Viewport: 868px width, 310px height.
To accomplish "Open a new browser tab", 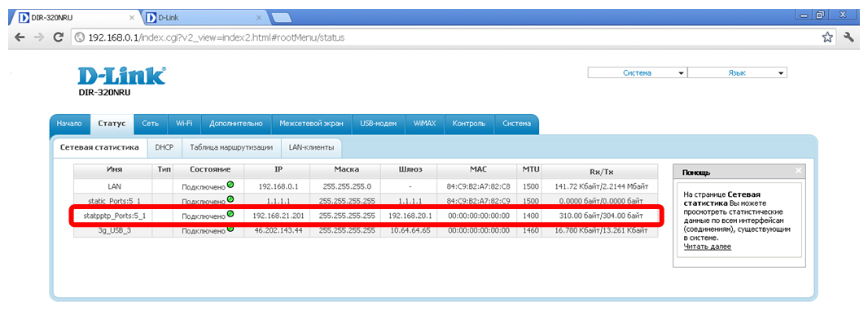I will coord(282,18).
